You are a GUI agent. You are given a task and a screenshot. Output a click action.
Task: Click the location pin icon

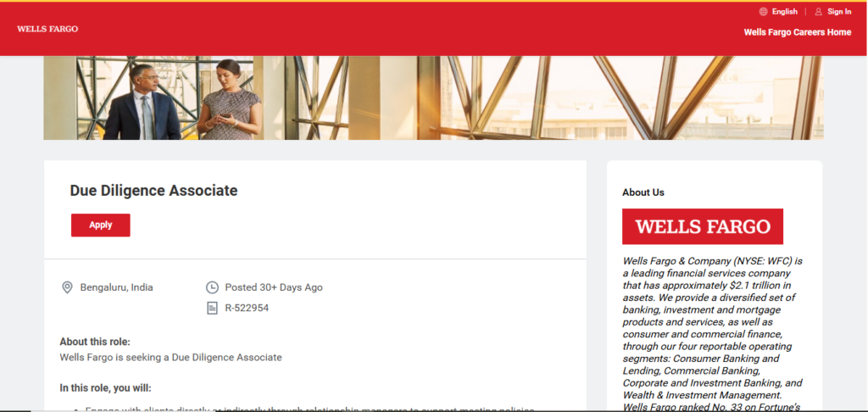coord(67,287)
